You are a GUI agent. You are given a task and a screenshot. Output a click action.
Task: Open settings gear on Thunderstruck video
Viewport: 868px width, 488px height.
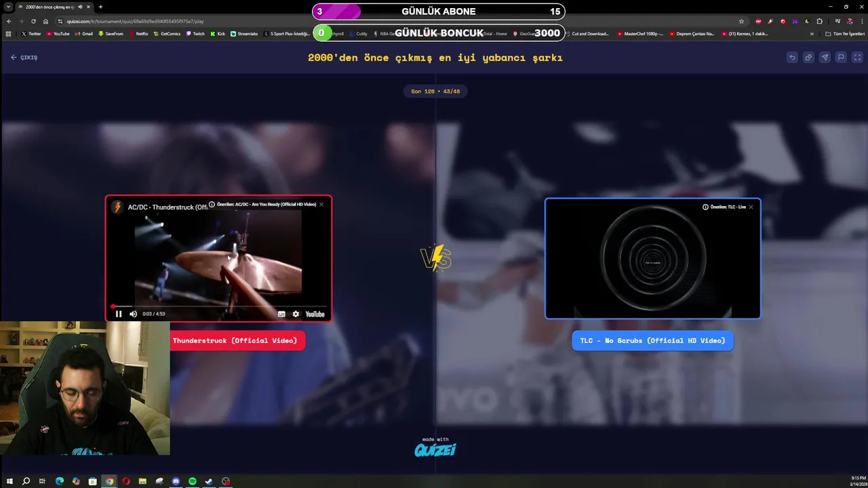pos(296,314)
